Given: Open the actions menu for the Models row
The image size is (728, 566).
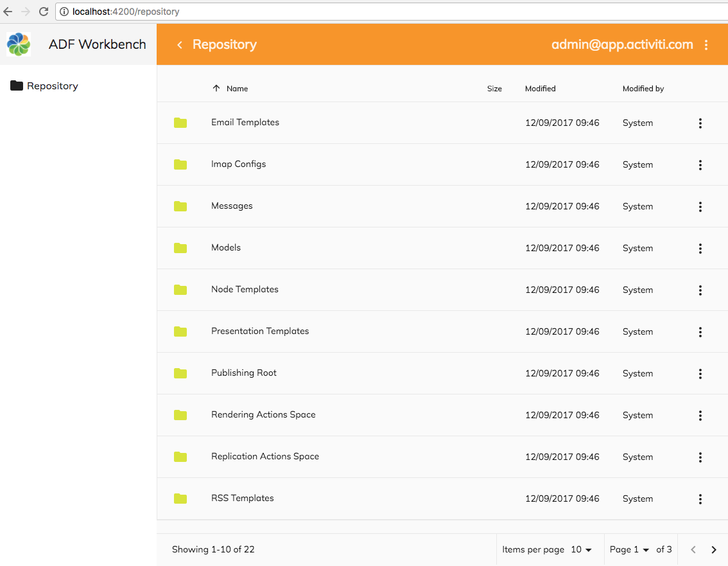Looking at the screenshot, I should 700,249.
